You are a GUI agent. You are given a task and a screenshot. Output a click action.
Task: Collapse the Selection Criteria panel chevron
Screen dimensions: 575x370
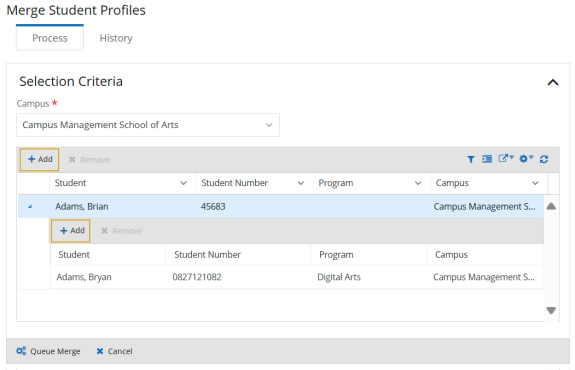[553, 82]
